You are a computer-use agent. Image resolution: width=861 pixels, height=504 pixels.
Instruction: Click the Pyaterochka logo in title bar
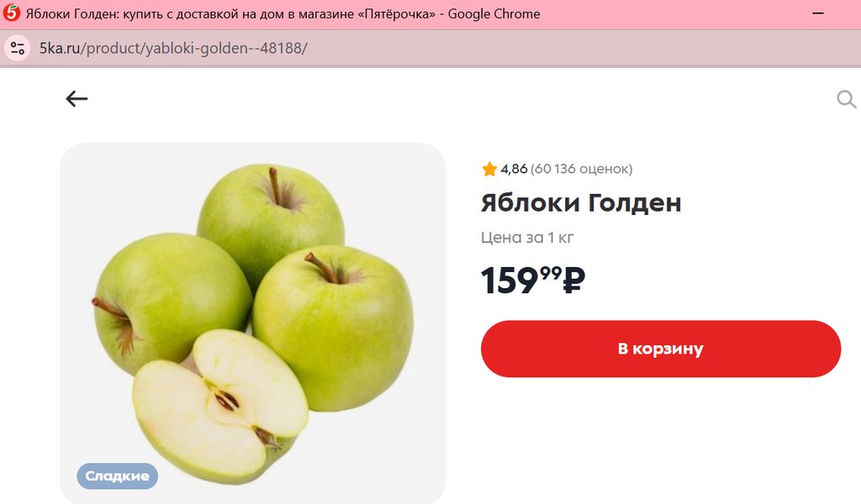(x=11, y=13)
